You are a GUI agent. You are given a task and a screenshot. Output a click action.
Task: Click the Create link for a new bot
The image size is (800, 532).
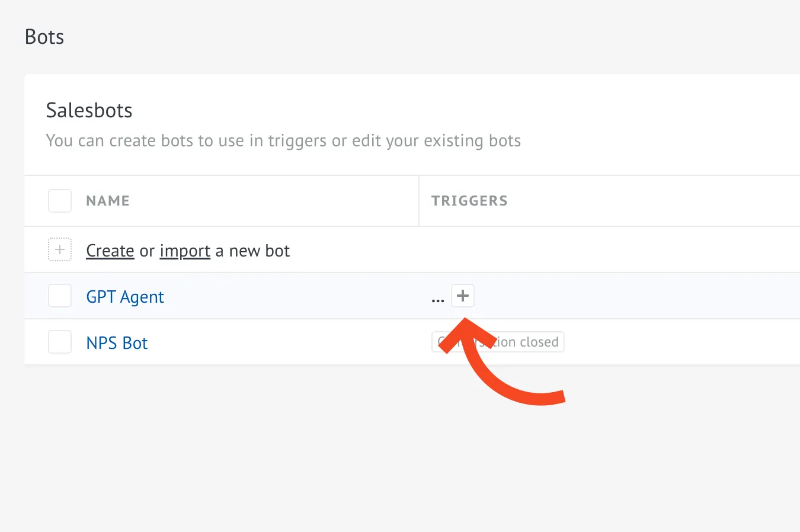pyautogui.click(x=110, y=251)
